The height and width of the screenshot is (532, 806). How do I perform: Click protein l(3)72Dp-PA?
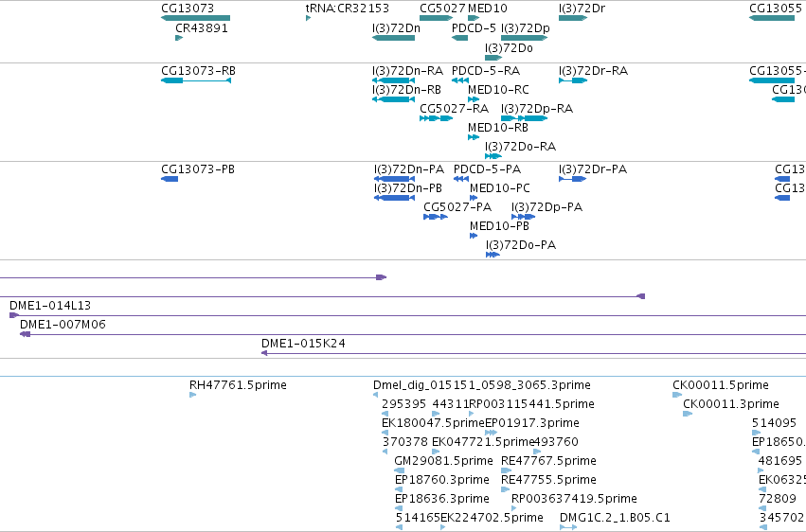523,217
